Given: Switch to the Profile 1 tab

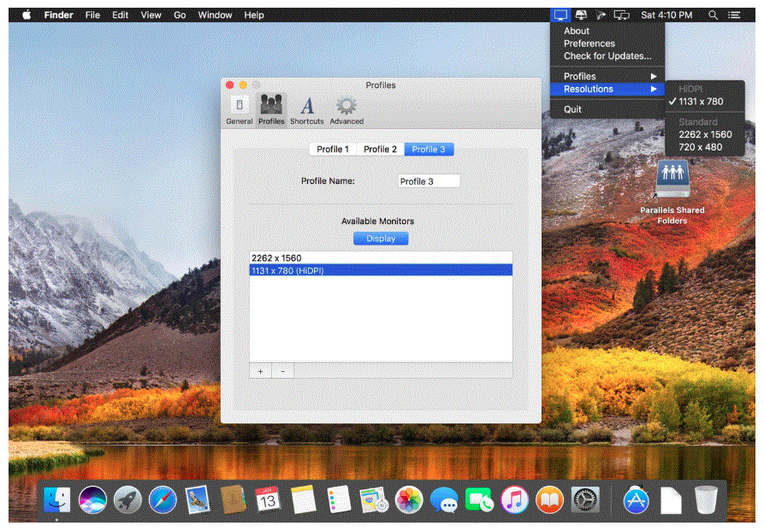Looking at the screenshot, I should tap(333, 149).
